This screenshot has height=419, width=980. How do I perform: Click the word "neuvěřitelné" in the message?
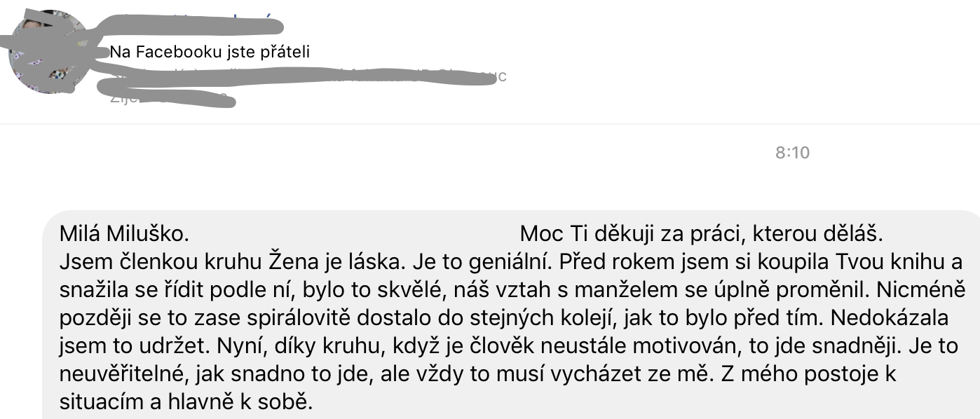pos(123,375)
